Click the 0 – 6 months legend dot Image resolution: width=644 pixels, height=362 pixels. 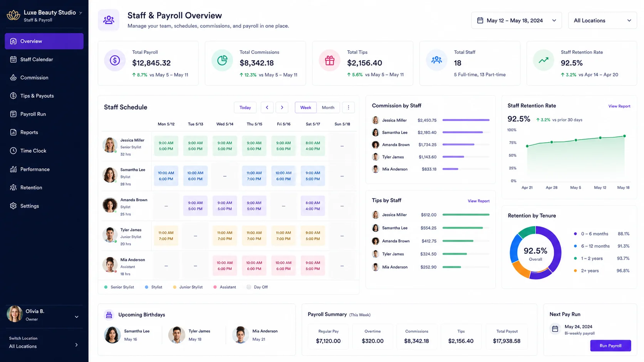(x=575, y=234)
